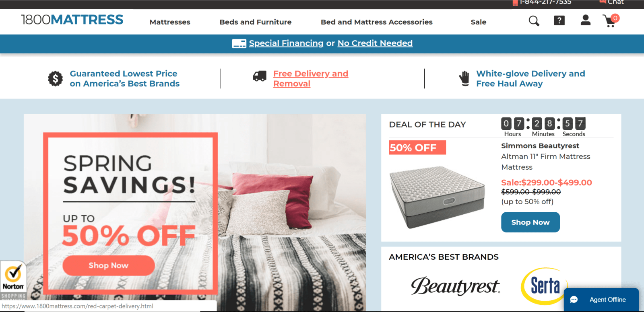This screenshot has height=312, width=644.
Task: View the shopping cart icon
Action: coord(610,21)
